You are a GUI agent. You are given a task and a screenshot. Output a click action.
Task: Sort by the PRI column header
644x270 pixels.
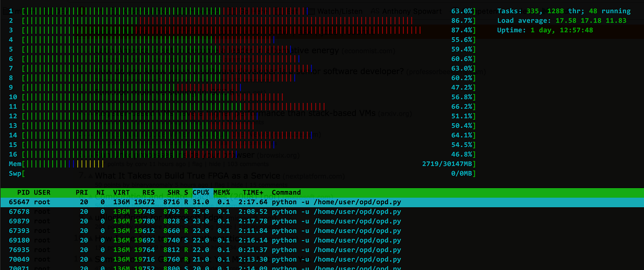pos(82,193)
